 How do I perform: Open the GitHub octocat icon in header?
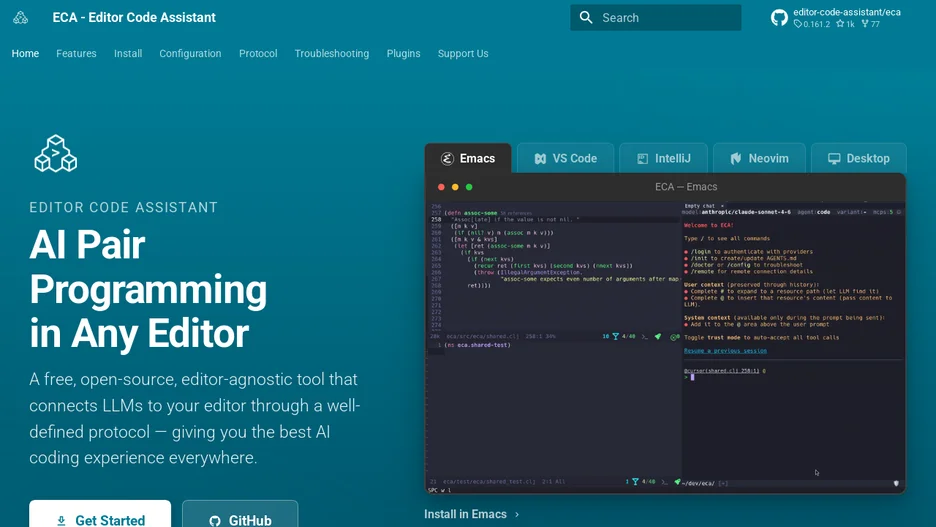point(779,18)
